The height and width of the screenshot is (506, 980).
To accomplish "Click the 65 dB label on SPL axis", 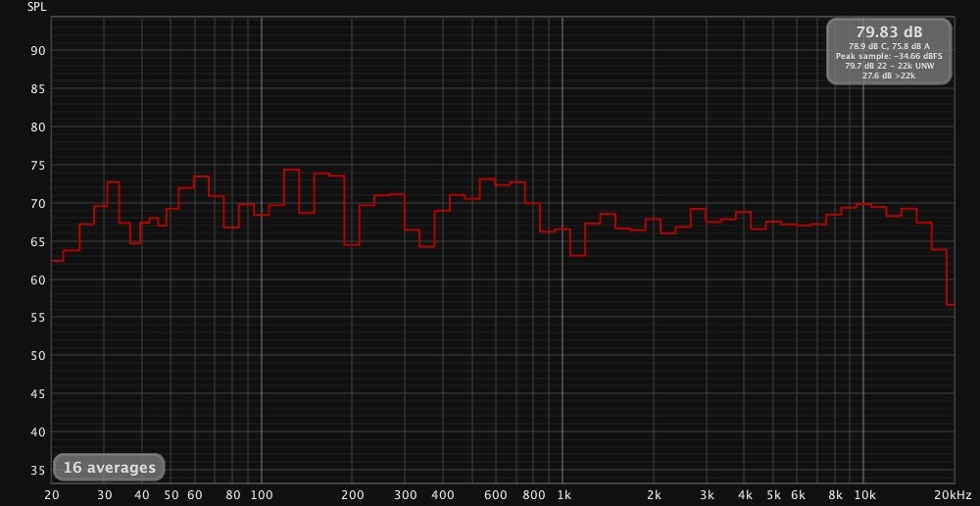I will [x=37, y=242].
